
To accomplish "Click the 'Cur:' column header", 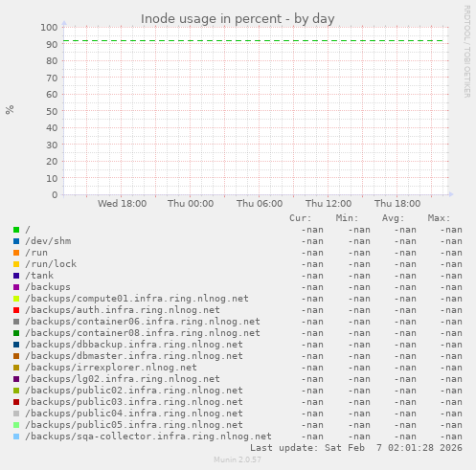I will coord(300,218).
